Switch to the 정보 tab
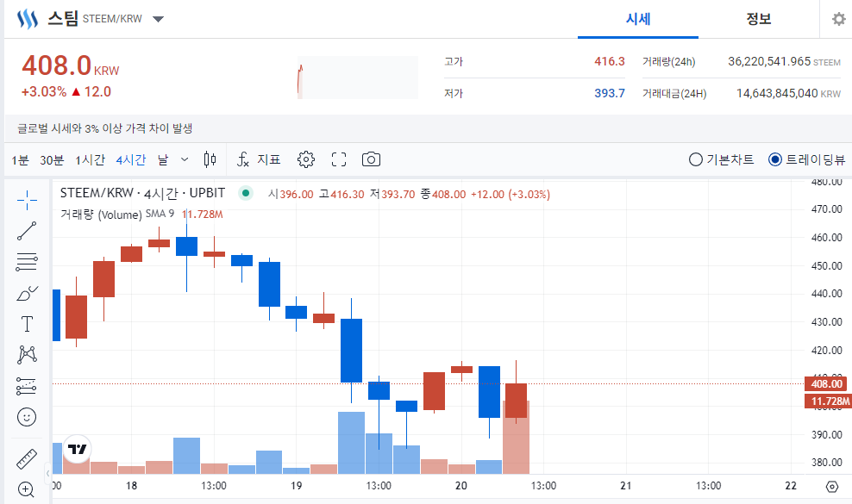The width and height of the screenshot is (852, 504). coord(759,19)
